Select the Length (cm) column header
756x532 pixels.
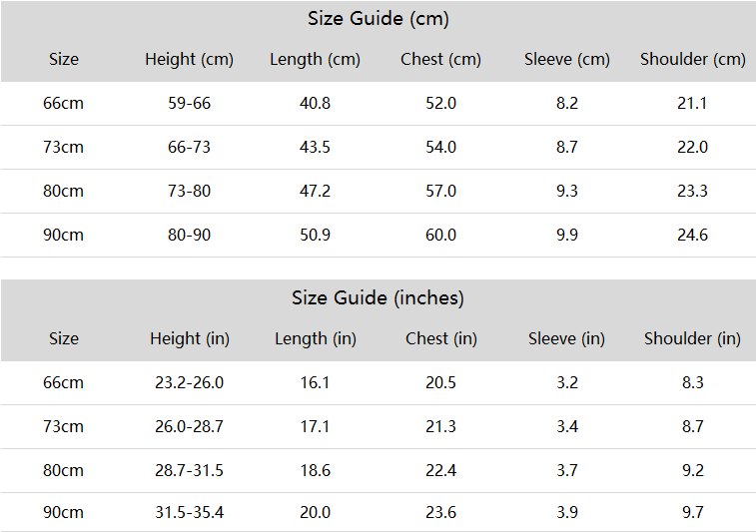[315, 60]
